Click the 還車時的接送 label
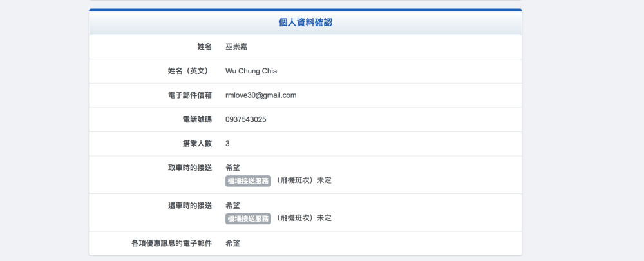644x261 pixels. click(x=190, y=206)
